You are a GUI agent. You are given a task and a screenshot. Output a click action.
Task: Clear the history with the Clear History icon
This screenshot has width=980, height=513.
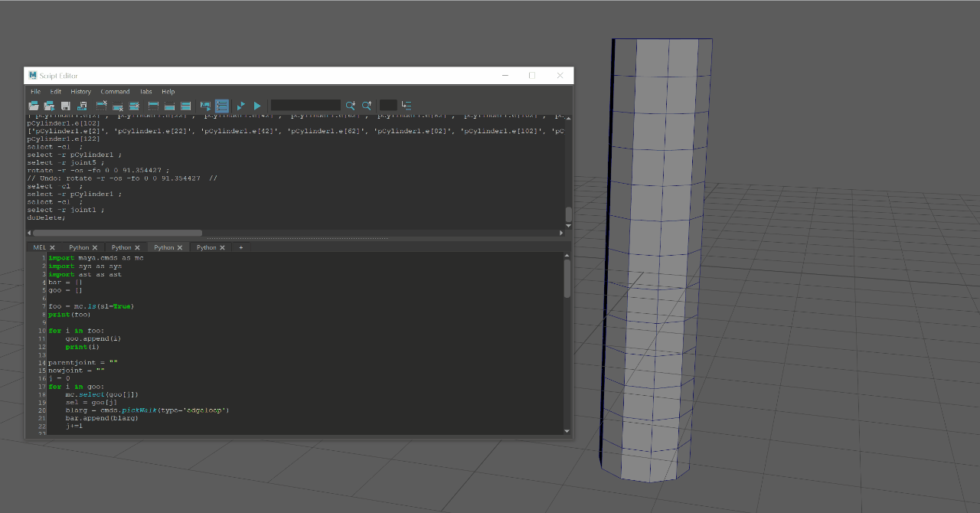[102, 106]
